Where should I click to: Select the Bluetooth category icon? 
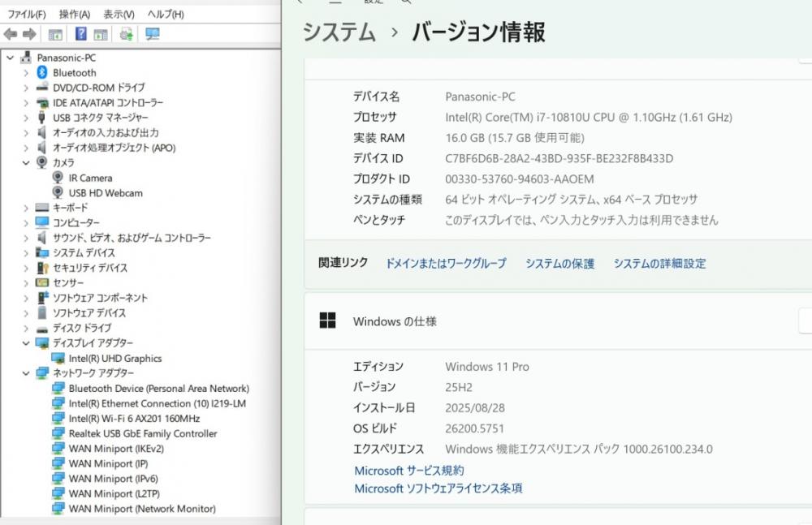coord(42,72)
